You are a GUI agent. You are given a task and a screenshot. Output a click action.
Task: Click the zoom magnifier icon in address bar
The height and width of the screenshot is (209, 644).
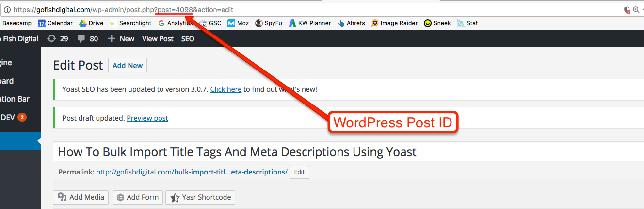tap(636, 9)
